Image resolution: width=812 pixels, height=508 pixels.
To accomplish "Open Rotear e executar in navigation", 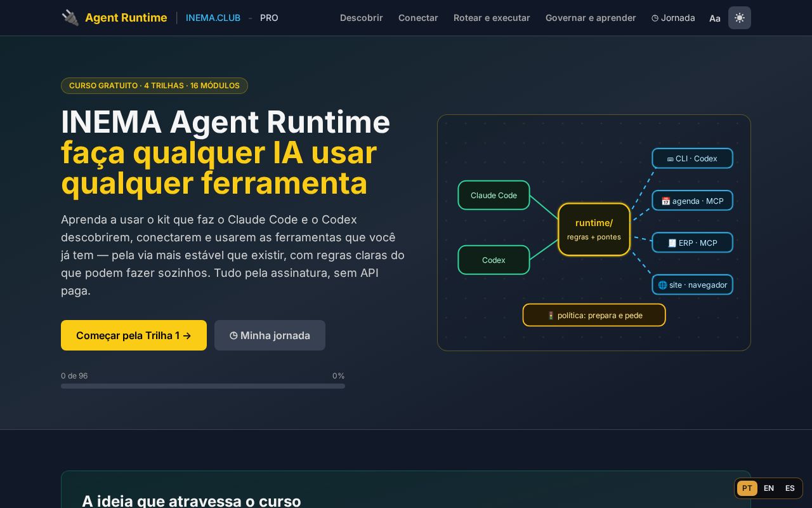I will (x=492, y=18).
